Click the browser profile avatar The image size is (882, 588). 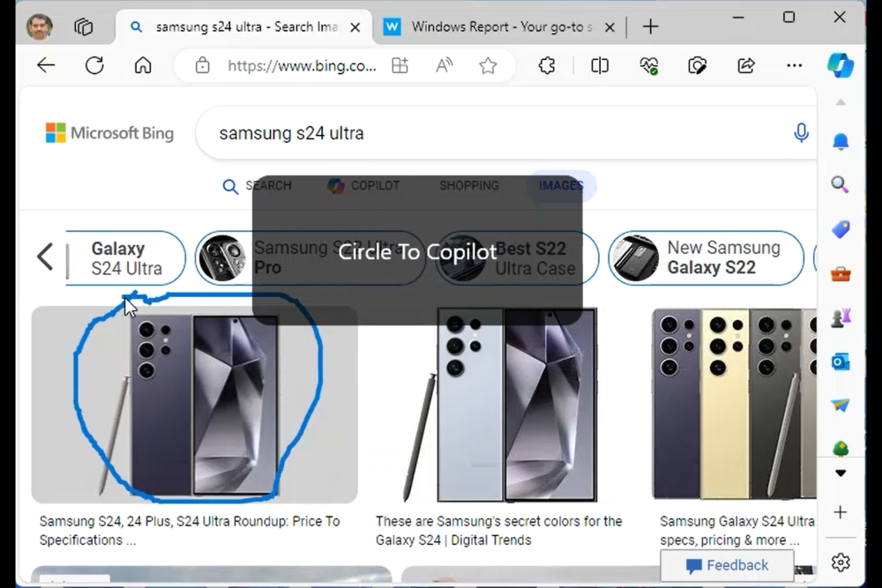click(40, 26)
